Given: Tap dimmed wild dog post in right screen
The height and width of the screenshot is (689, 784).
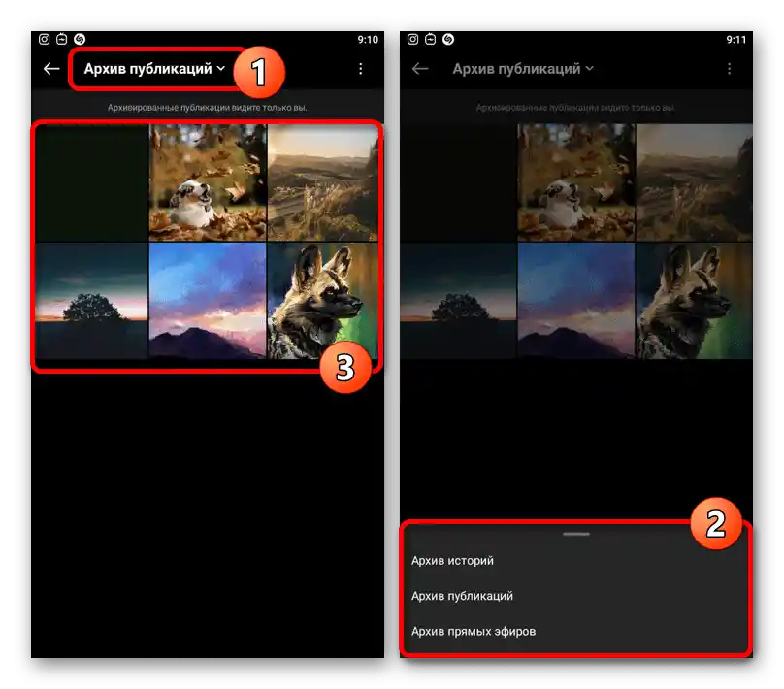Looking at the screenshot, I should (694, 301).
